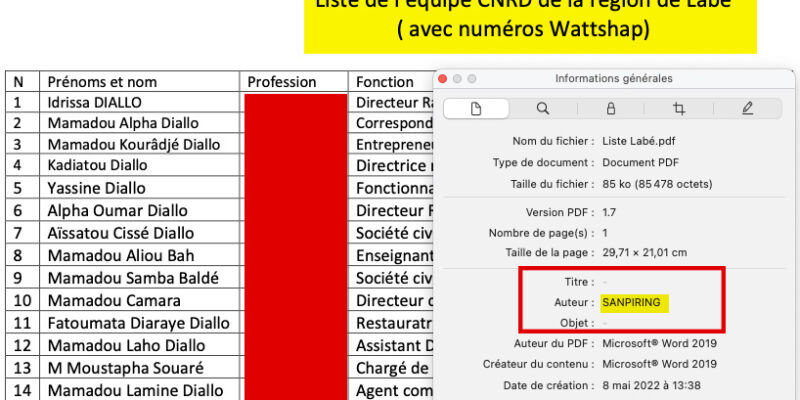Select the Fatoumata Diaraye Diallo row
This screenshot has width=800, height=400.
pos(138,323)
